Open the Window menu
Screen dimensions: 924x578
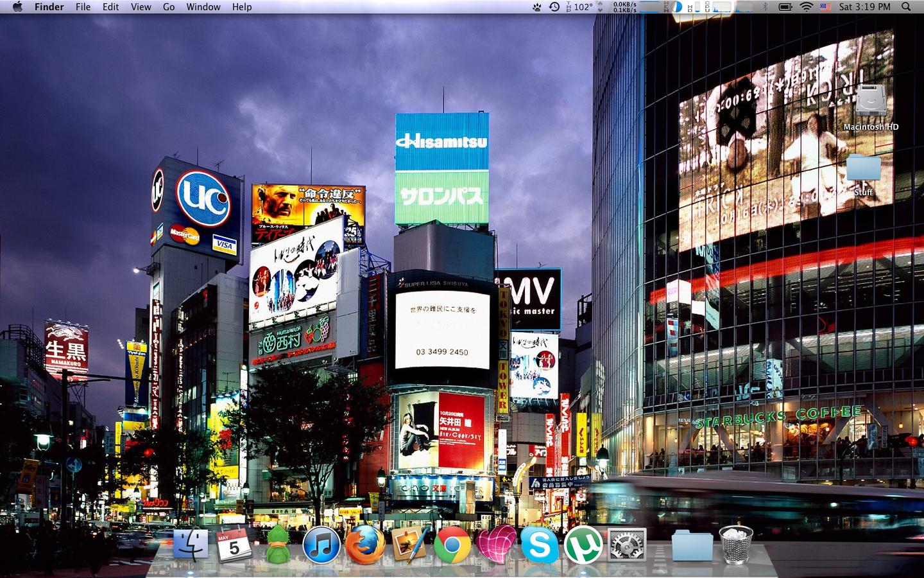point(203,6)
